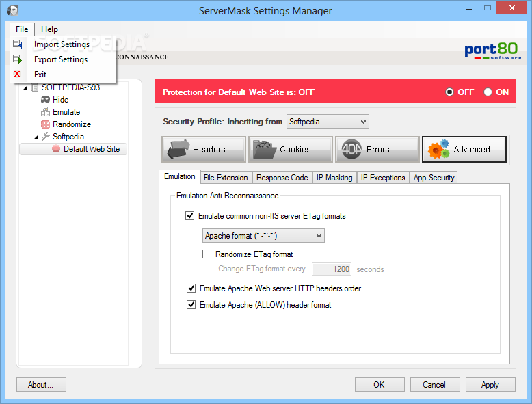Choose Import Settings from File menu
The image size is (532, 404).
point(62,44)
